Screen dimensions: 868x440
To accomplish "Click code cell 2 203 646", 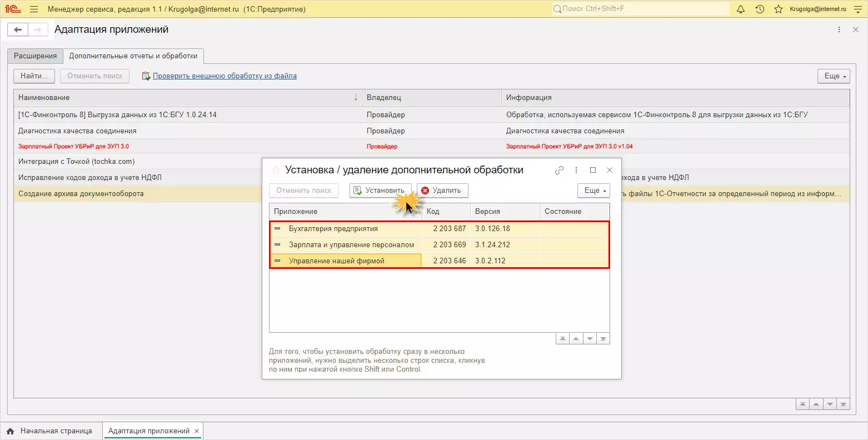I will point(446,261).
